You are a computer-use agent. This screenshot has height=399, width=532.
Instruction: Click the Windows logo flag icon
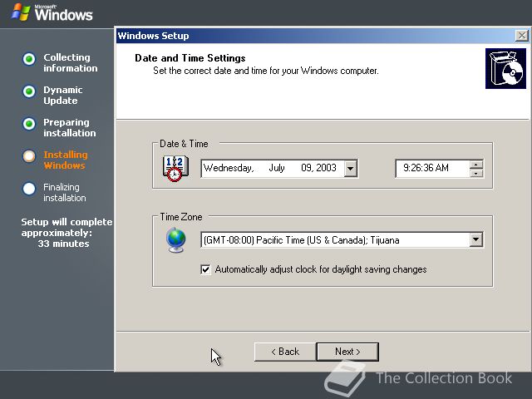[x=20, y=12]
